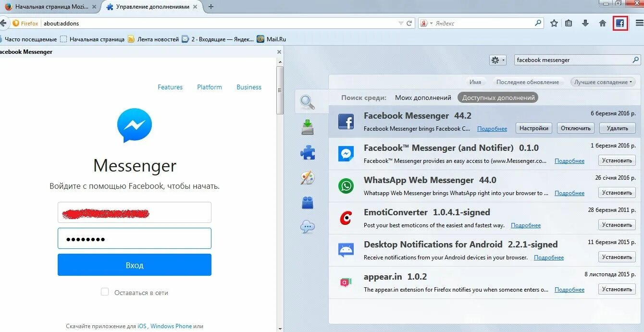Open the Features link in Messenger

coord(170,87)
